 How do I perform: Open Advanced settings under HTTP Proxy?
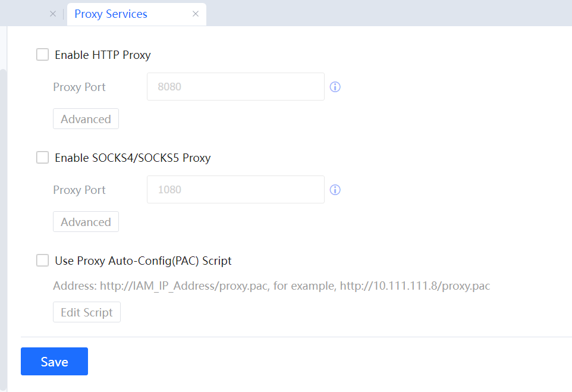(x=86, y=119)
